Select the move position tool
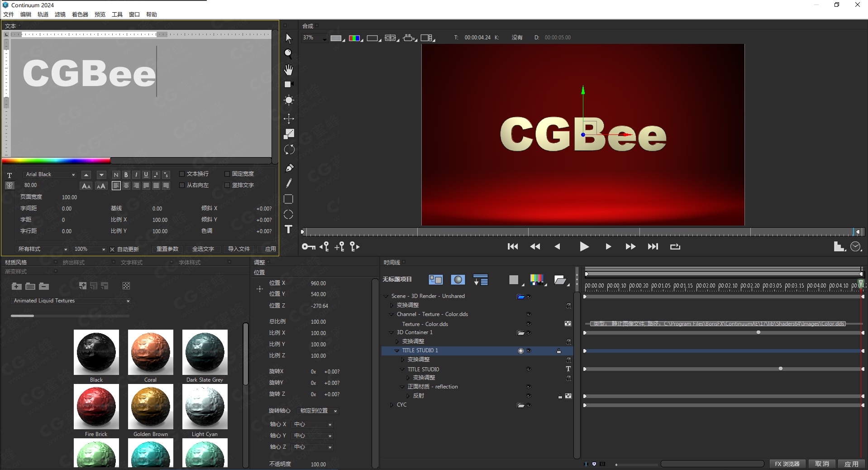 289,119
